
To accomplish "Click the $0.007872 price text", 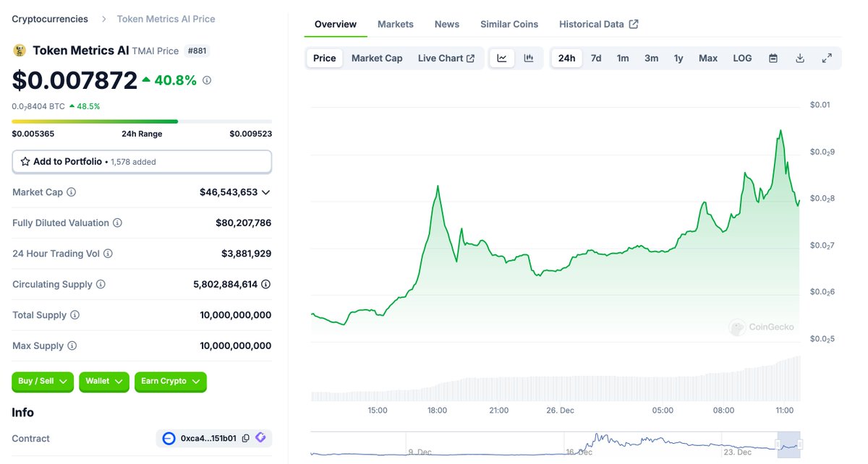I will (75, 80).
